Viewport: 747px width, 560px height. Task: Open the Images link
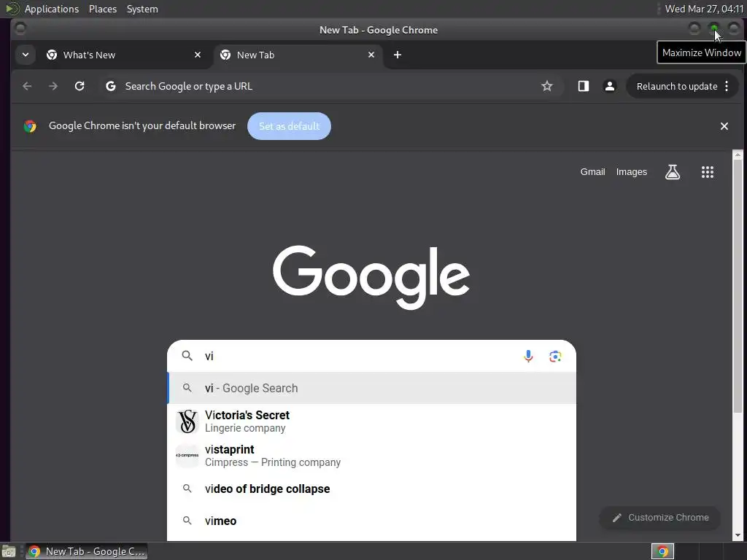point(632,172)
